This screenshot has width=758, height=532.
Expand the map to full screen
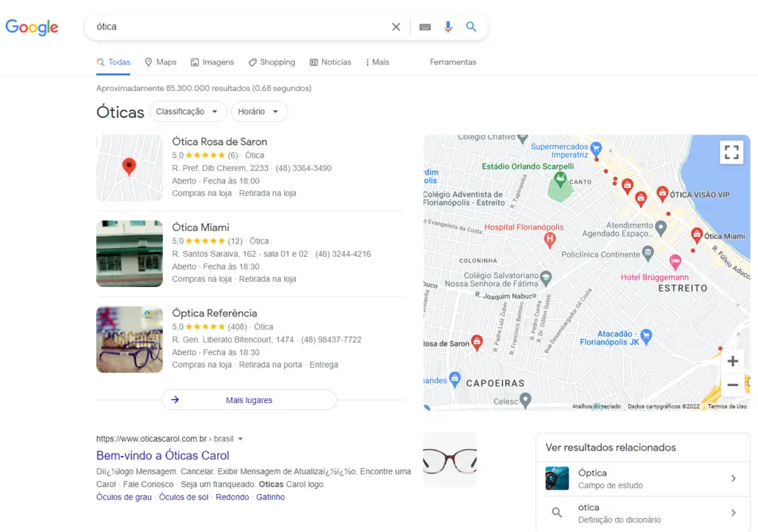click(x=731, y=152)
